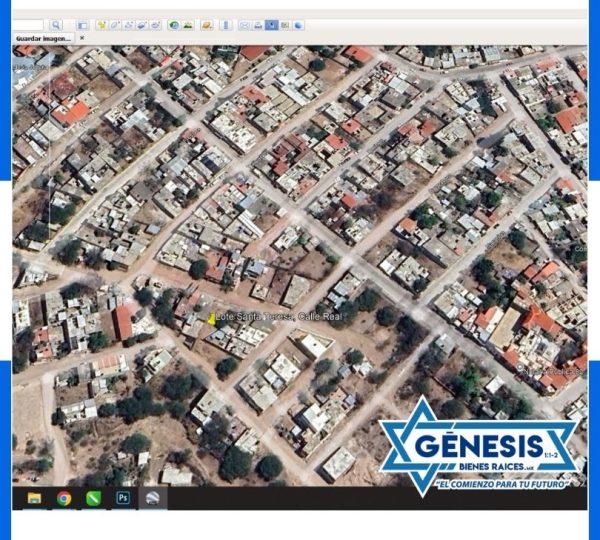Click the Lote Santa Teresa yellow pin

tap(211, 318)
